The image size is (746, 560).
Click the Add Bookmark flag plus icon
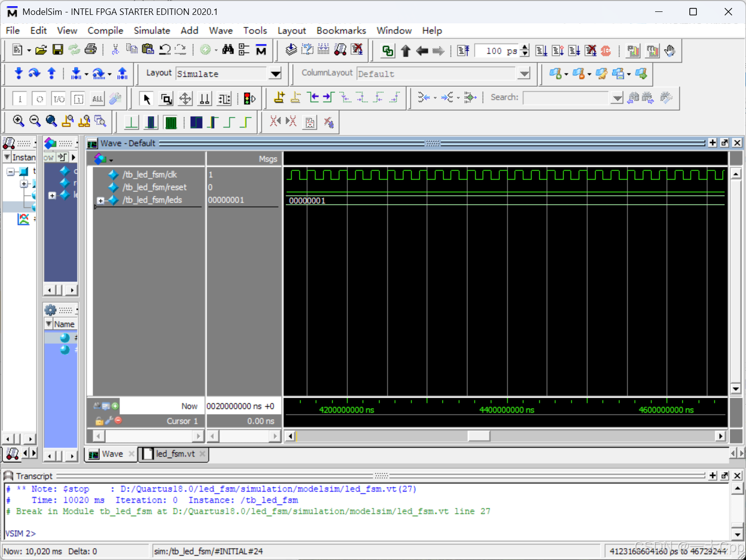[x=555, y=74]
